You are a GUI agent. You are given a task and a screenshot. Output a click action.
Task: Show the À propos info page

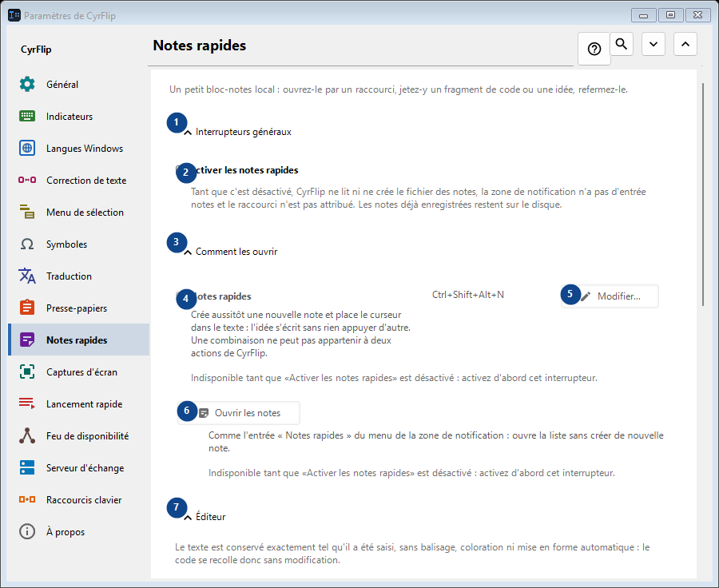79,532
